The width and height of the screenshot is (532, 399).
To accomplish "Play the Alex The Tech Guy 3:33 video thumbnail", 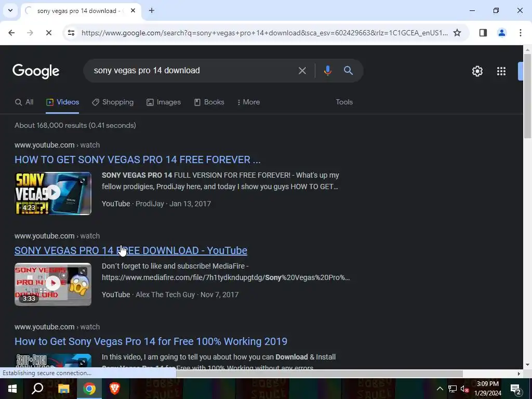I will tap(53, 284).
